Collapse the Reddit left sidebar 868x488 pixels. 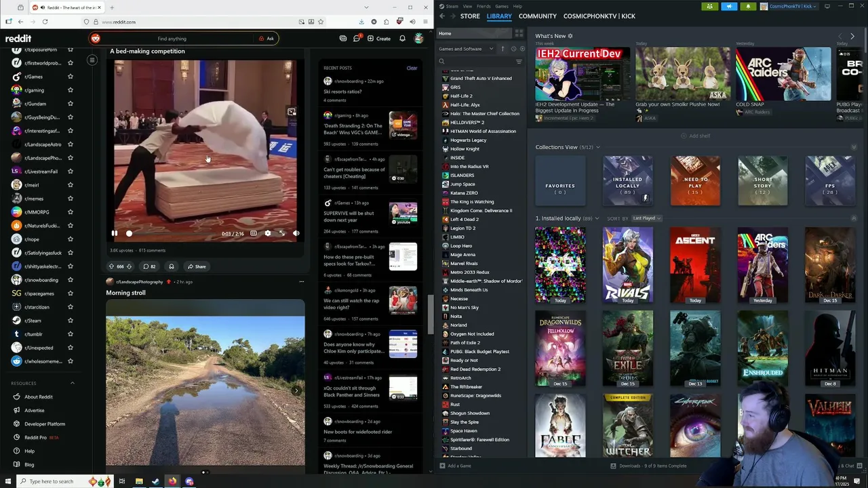tap(92, 60)
